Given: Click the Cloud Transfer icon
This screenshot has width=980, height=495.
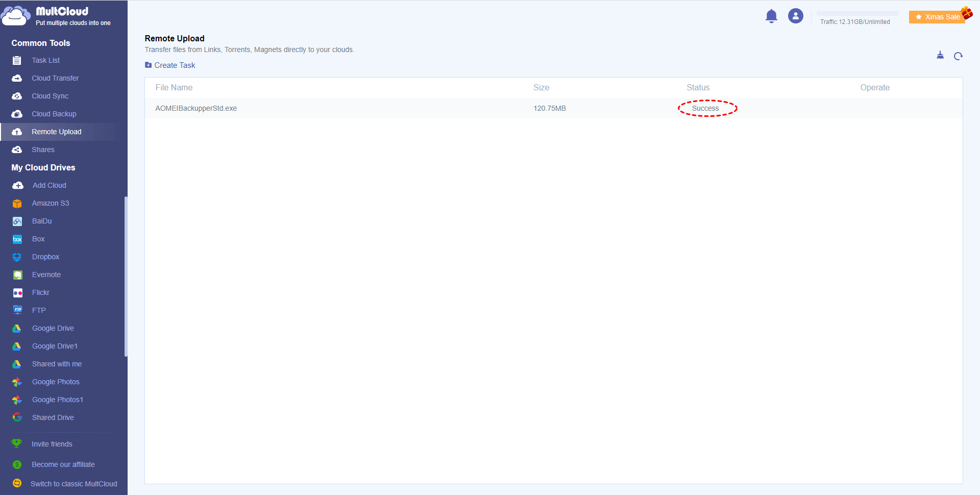Looking at the screenshot, I should point(17,78).
